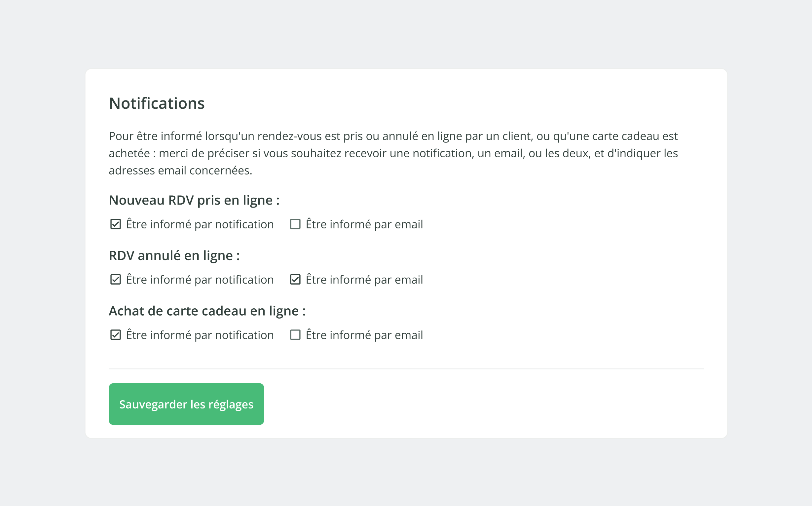Enable email checkbox for Nouveau RDV pris en ligne
This screenshot has width=812, height=506.
(x=295, y=224)
